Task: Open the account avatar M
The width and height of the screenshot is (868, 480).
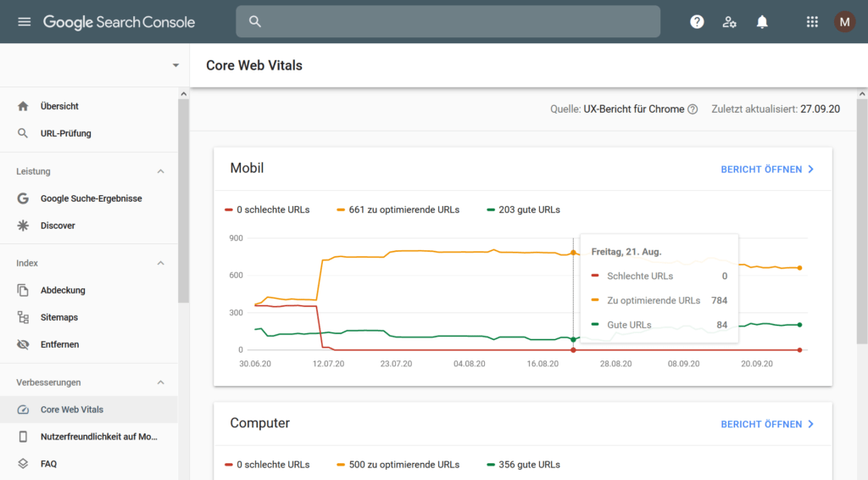Action: (x=845, y=21)
